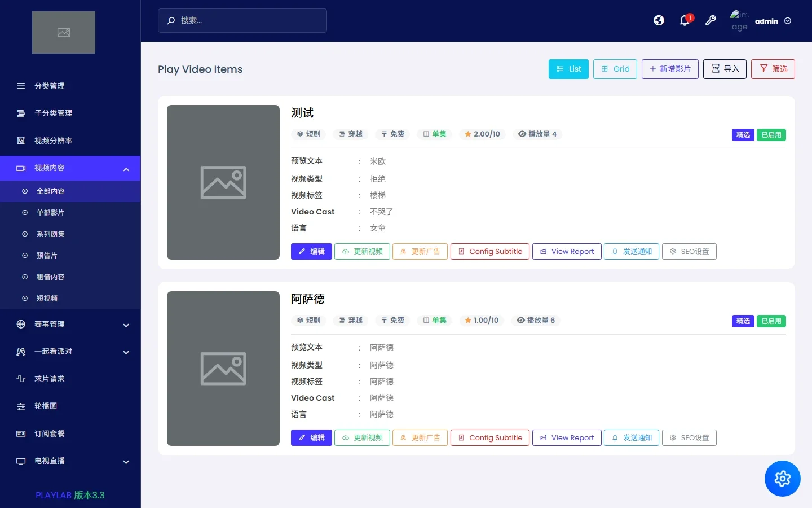Click the 订阅套餐 sidebar icon
812x508 pixels.
[21, 433]
